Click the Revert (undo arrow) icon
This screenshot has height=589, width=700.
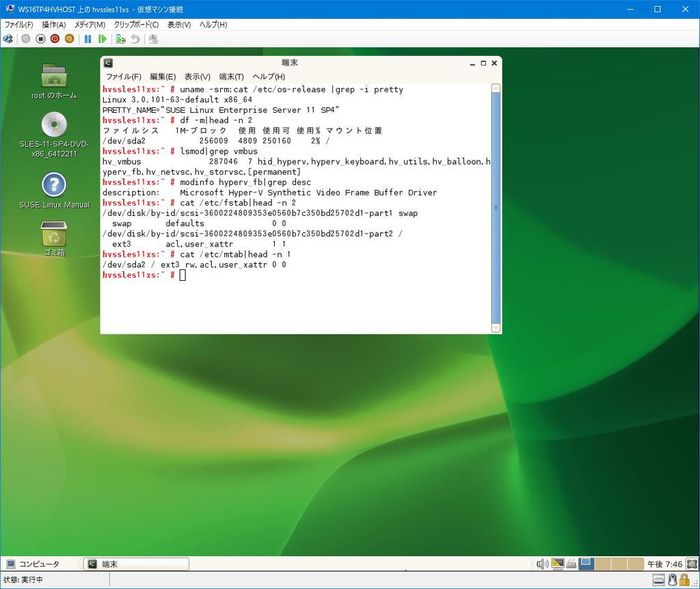coord(135,39)
